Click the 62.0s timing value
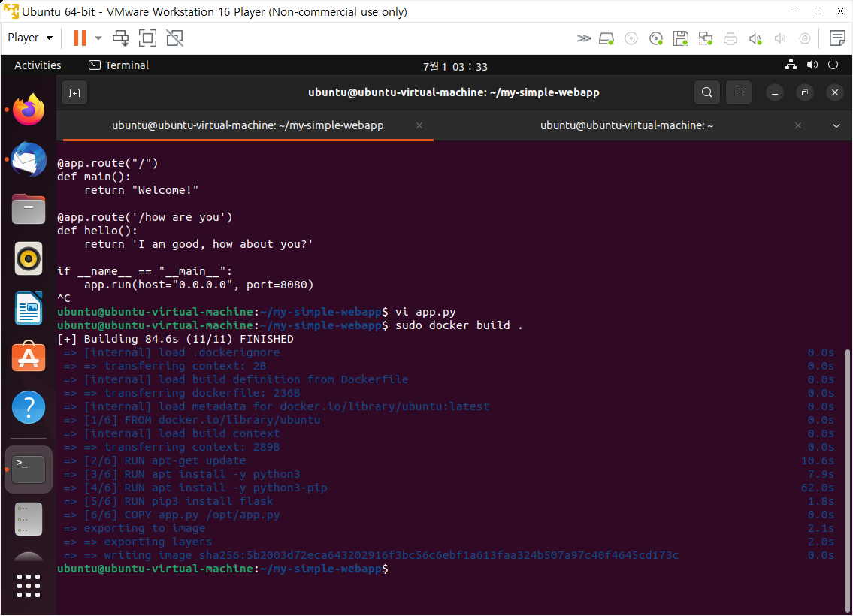Screen dimensions: 853x616 coord(818,488)
